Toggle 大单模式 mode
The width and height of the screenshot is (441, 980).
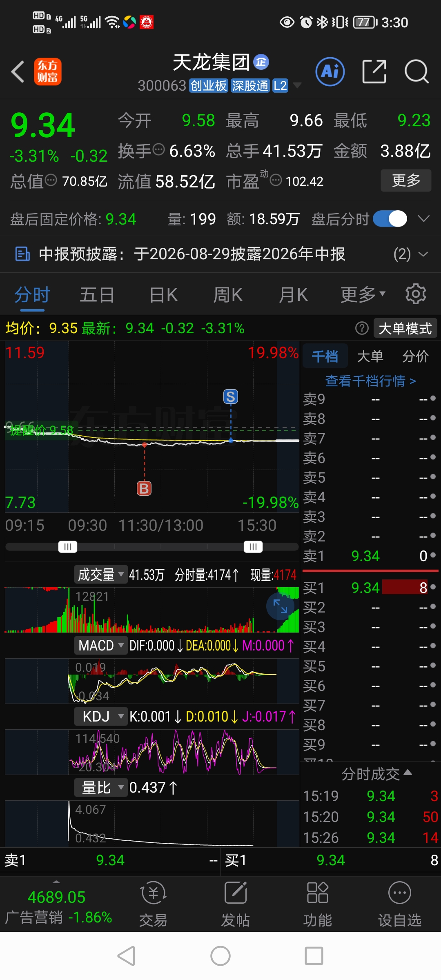pyautogui.click(x=405, y=328)
